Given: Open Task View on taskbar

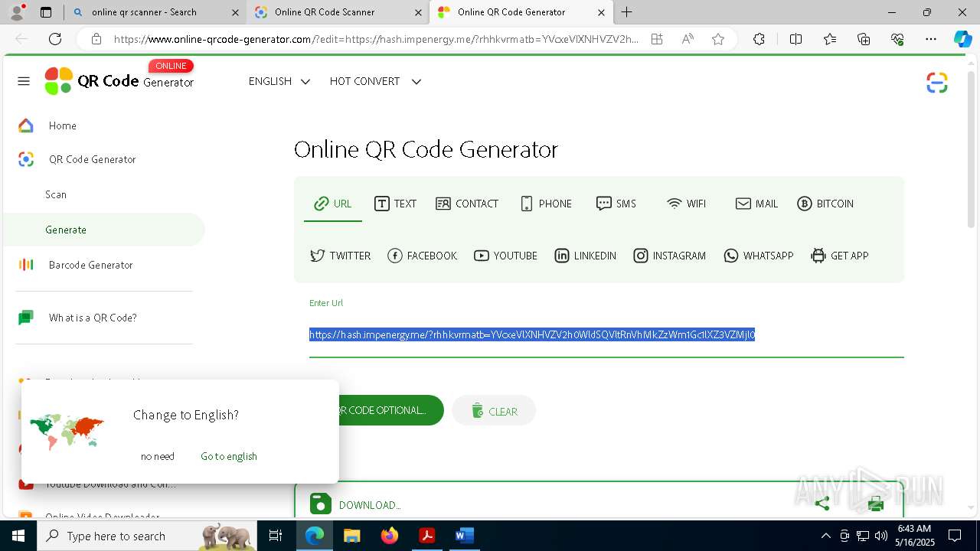Looking at the screenshot, I should (x=276, y=536).
